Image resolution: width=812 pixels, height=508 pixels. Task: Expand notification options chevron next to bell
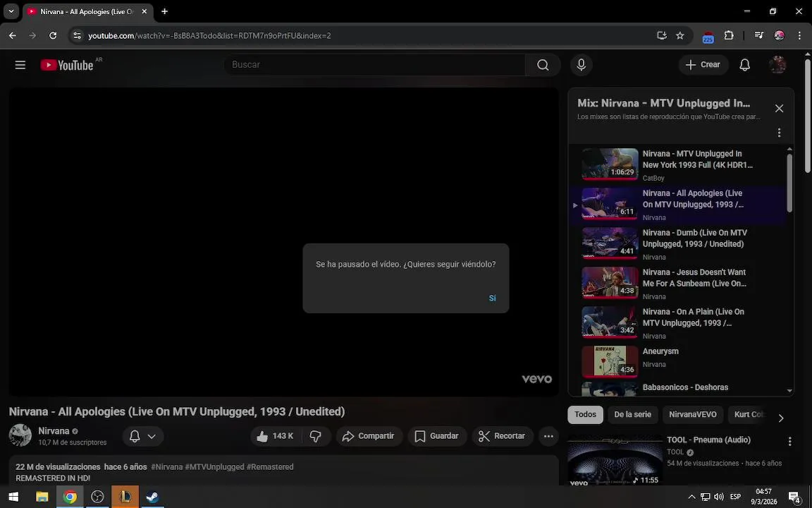tap(152, 436)
